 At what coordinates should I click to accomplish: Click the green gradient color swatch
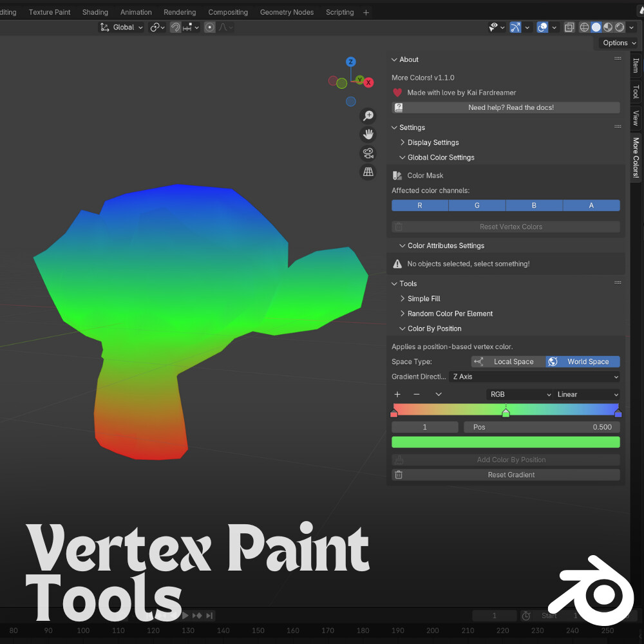(x=506, y=442)
